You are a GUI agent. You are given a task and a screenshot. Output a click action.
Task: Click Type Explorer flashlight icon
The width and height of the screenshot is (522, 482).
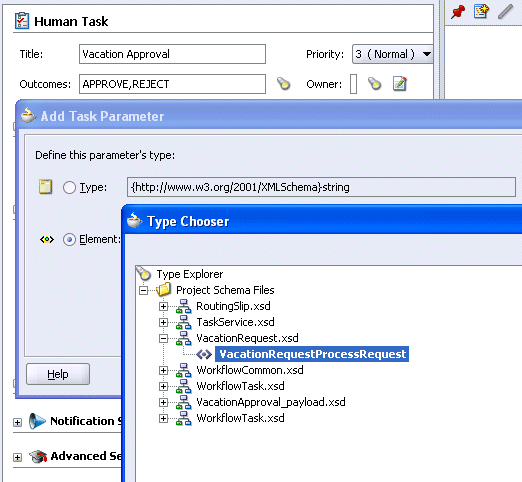pos(144,273)
